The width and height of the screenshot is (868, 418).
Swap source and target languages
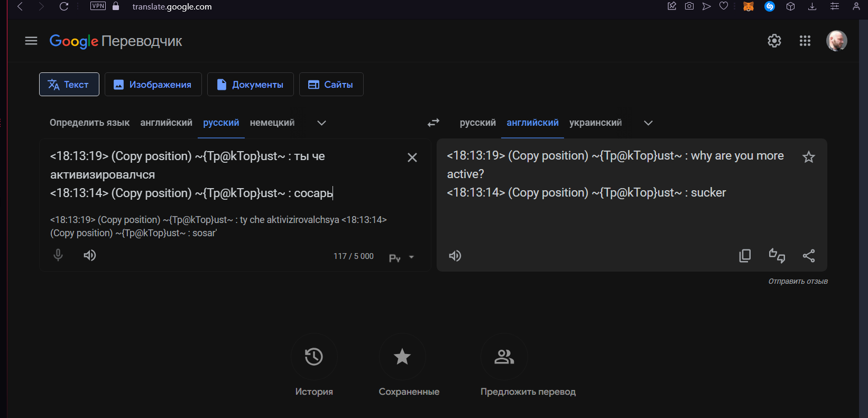click(x=433, y=123)
